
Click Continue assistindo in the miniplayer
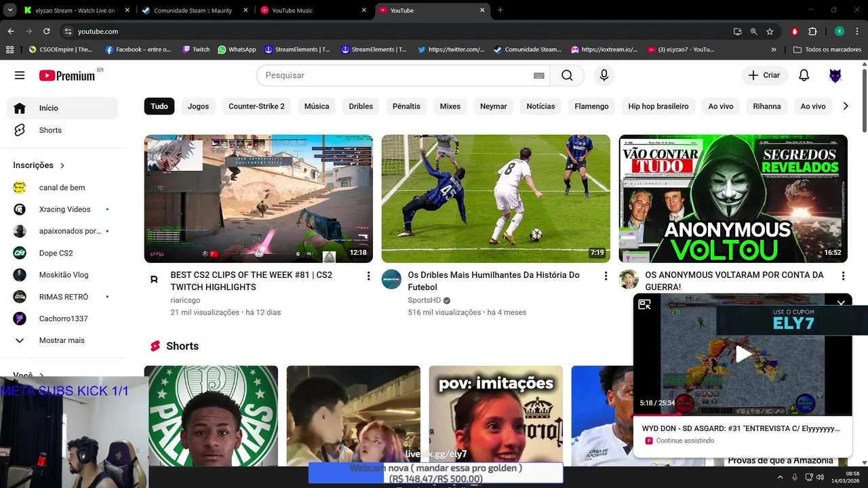[685, 441]
